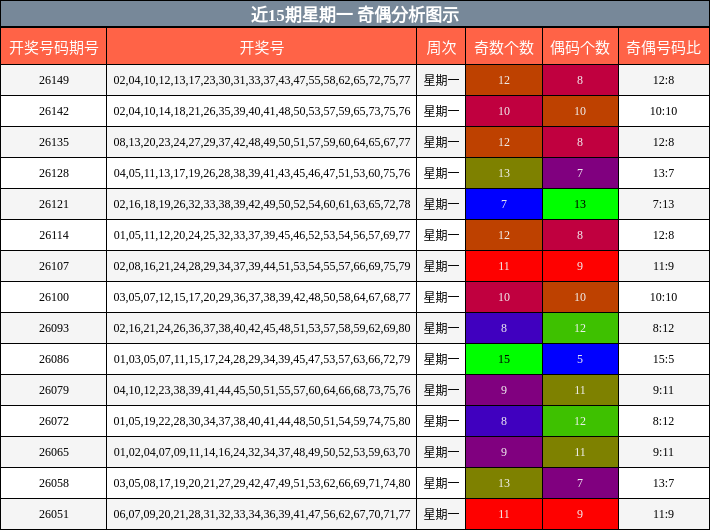The width and height of the screenshot is (710, 530).
Task: Click ratio 9:11 in row 26079
Action: [x=663, y=390]
